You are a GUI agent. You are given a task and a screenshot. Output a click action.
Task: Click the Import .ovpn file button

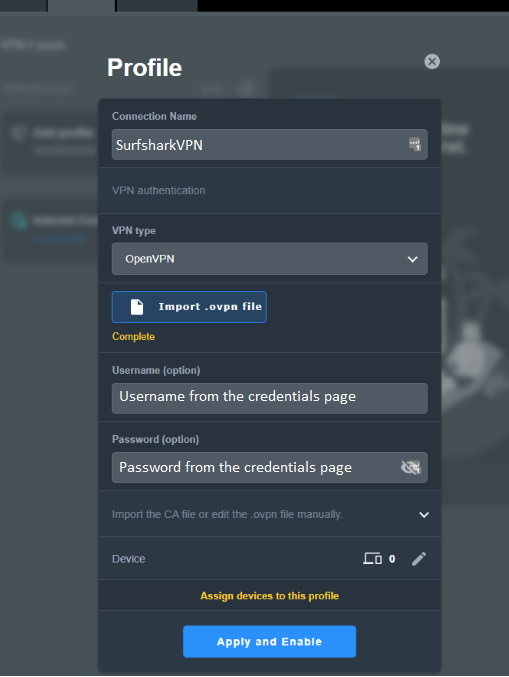coord(189,307)
